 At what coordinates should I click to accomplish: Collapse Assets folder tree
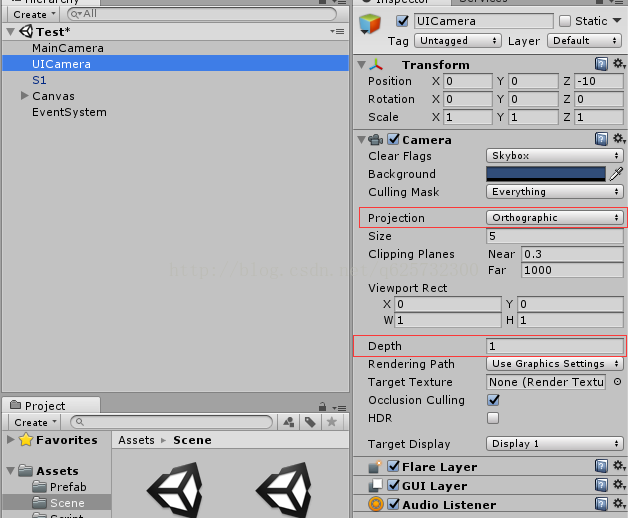click(11, 470)
